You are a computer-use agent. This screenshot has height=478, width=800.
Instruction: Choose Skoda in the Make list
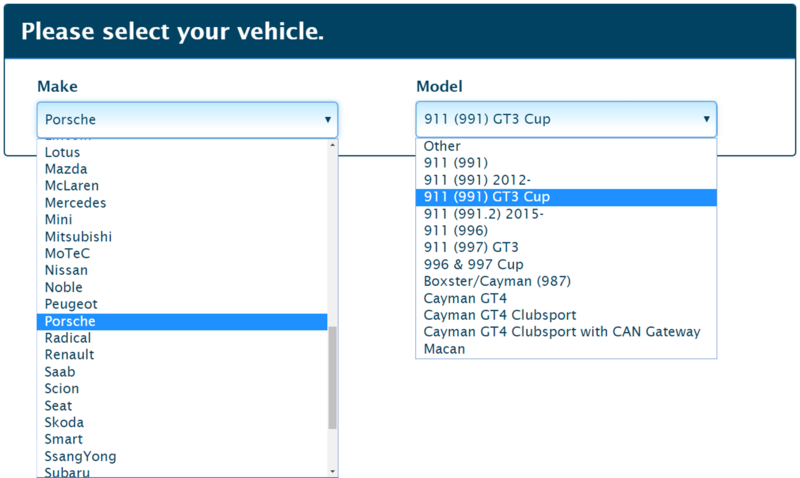tap(182, 422)
